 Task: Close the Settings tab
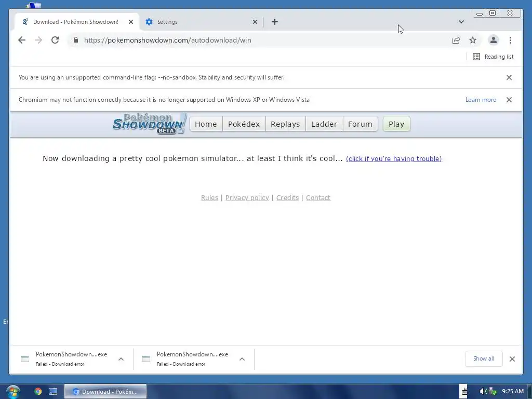click(255, 22)
